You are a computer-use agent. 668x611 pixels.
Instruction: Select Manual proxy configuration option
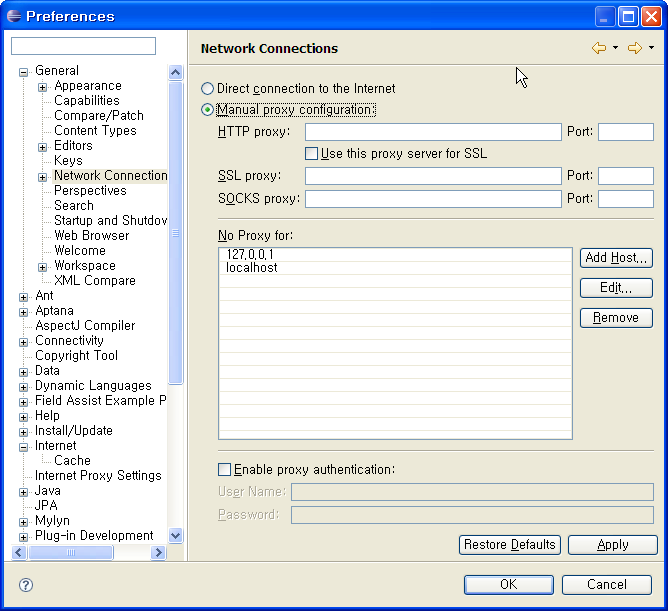[x=208, y=110]
